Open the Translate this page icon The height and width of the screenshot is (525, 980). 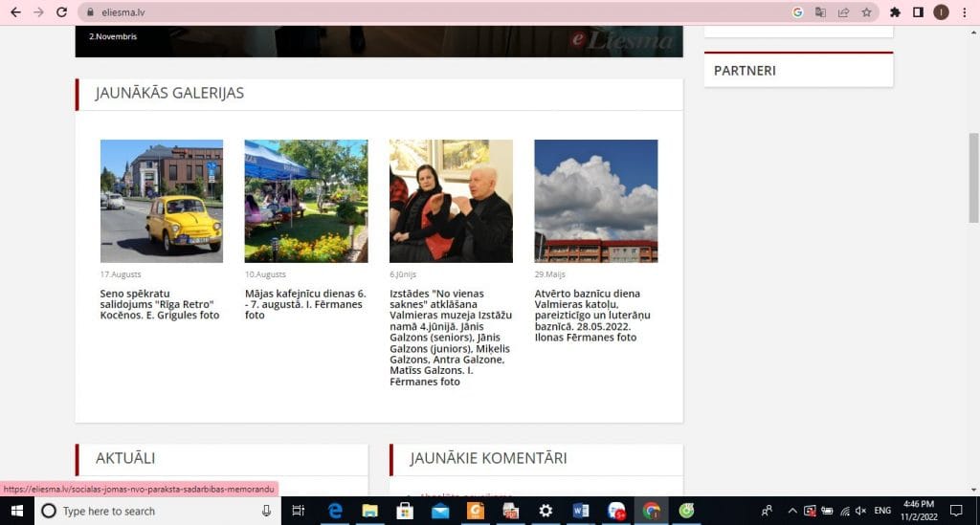point(820,12)
